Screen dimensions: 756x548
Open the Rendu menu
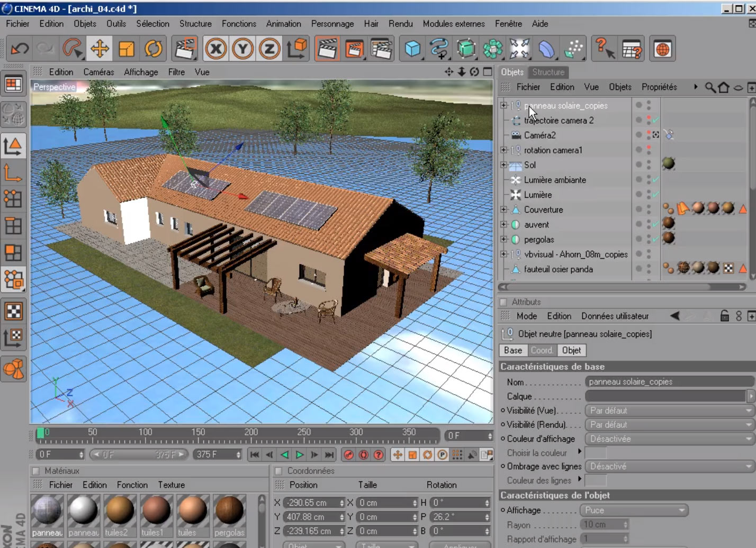(400, 24)
